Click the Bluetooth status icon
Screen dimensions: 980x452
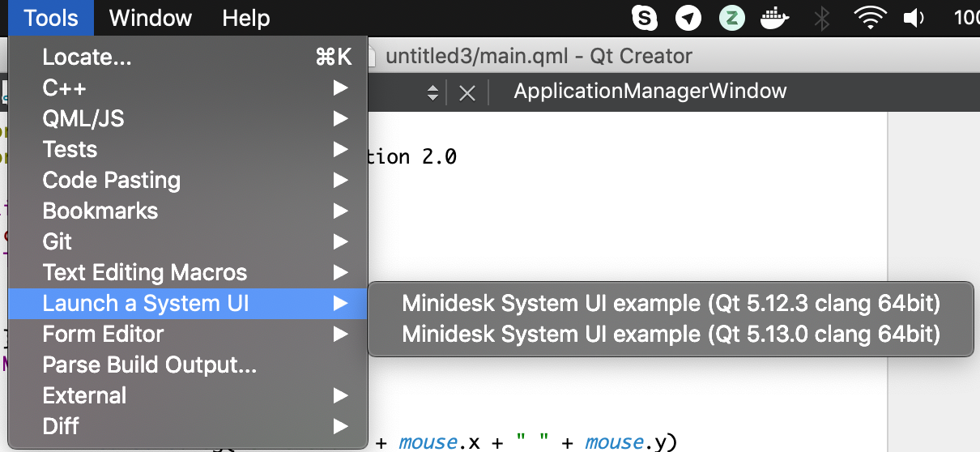(822, 18)
